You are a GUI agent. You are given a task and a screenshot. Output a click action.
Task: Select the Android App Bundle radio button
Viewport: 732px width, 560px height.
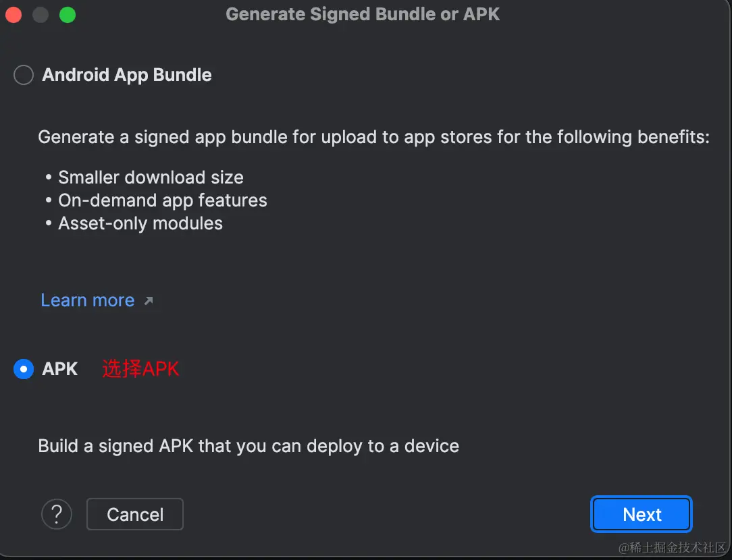tap(23, 75)
